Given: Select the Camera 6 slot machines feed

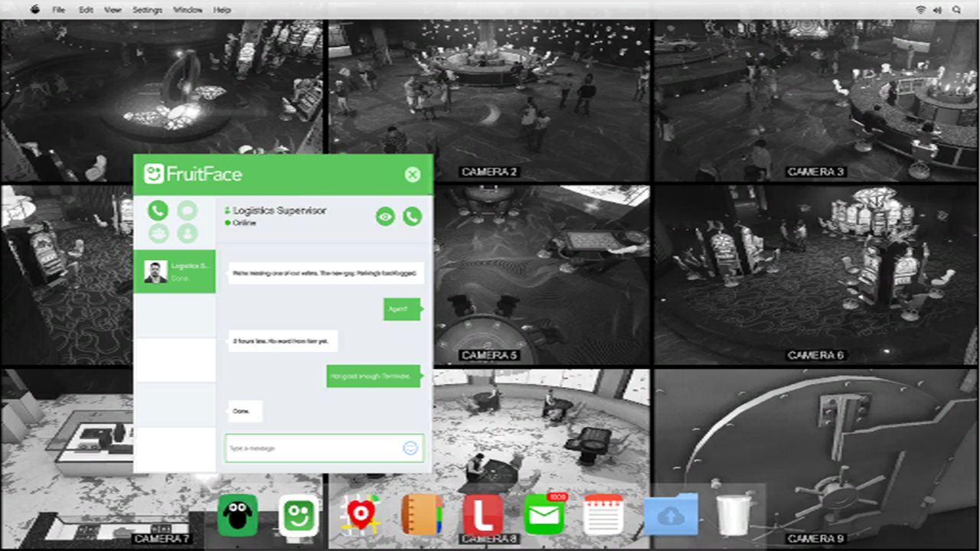Looking at the screenshot, I should (816, 275).
